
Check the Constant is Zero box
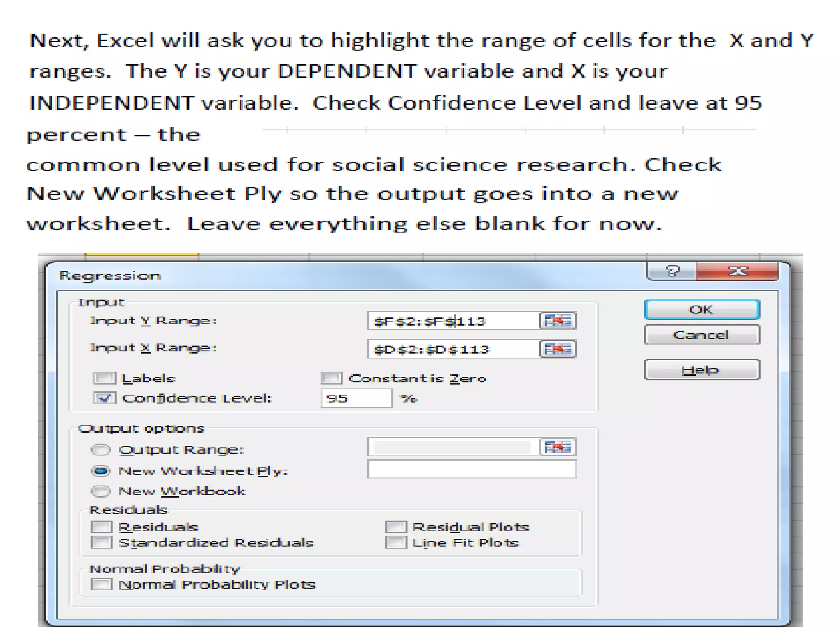tap(331, 378)
